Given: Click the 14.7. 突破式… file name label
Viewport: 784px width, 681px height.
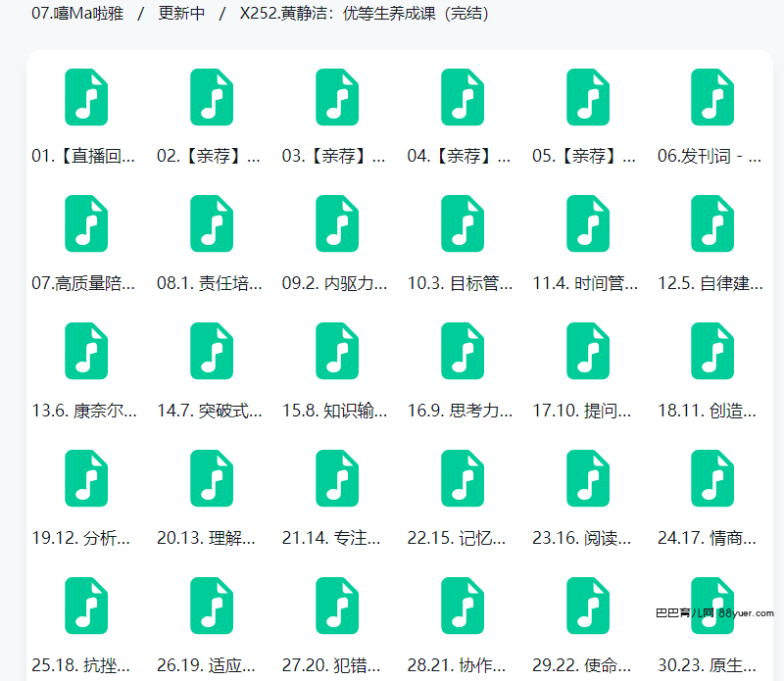Looking at the screenshot, I should (x=210, y=411).
